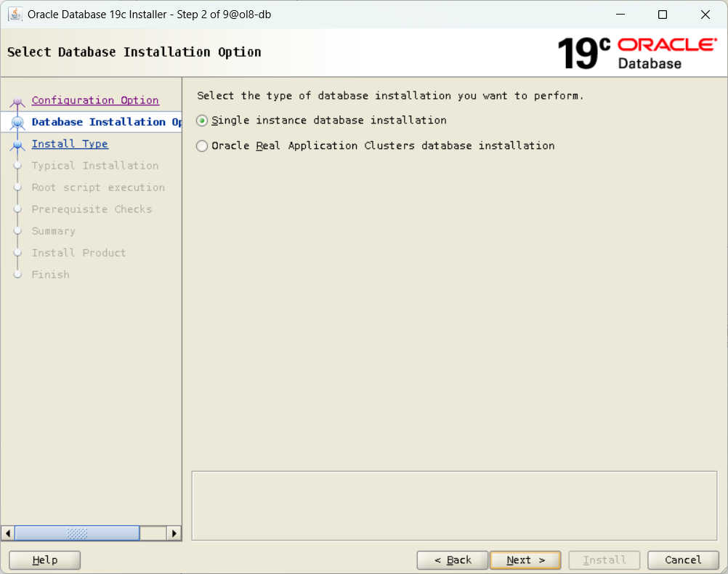This screenshot has height=574, width=728.
Task: Click the Typical Installation step text
Action: (95, 166)
